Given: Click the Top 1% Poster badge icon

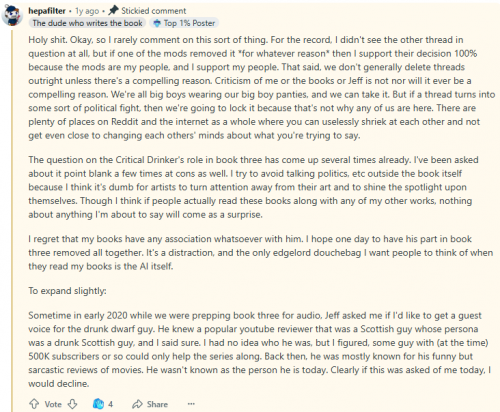Looking at the screenshot, I should click(157, 23).
